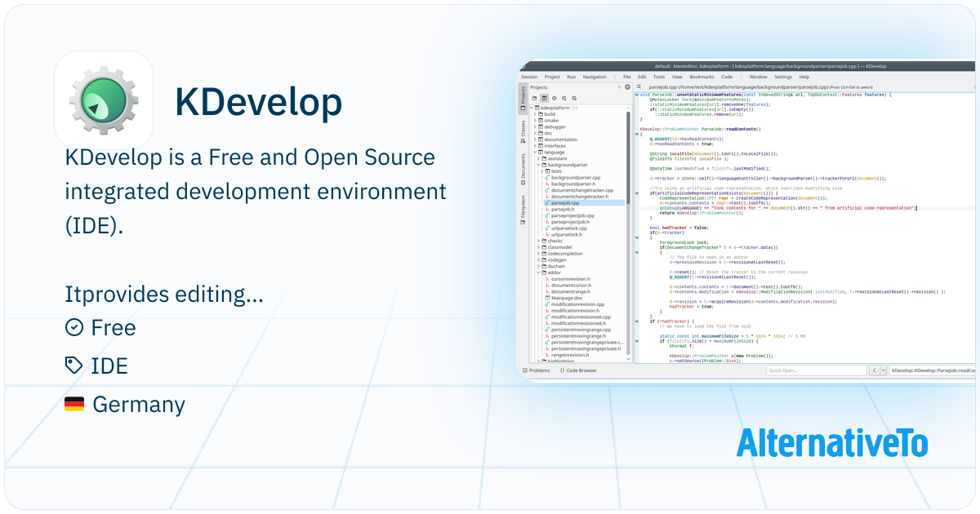
Task: Collapse the kdevplatform project root
Action: tap(532, 107)
